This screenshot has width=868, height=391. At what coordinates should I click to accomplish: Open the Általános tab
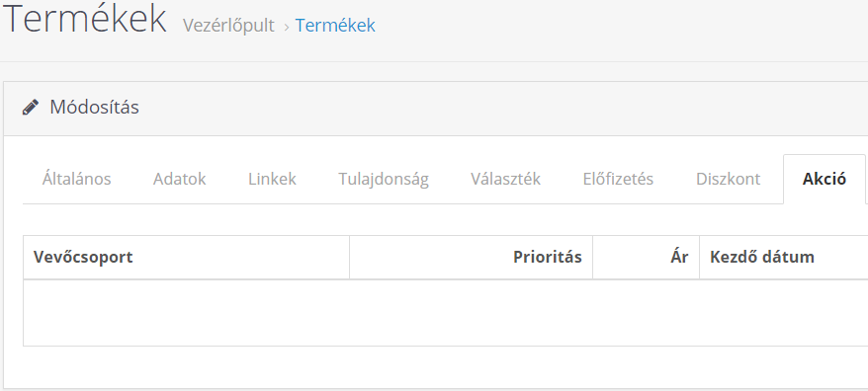[x=76, y=179]
